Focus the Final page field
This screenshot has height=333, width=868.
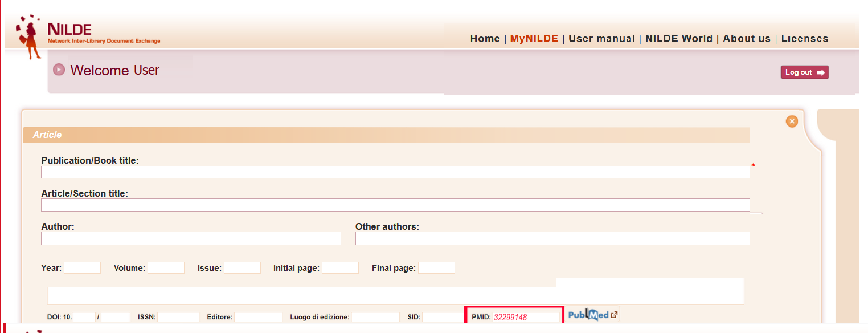point(436,268)
